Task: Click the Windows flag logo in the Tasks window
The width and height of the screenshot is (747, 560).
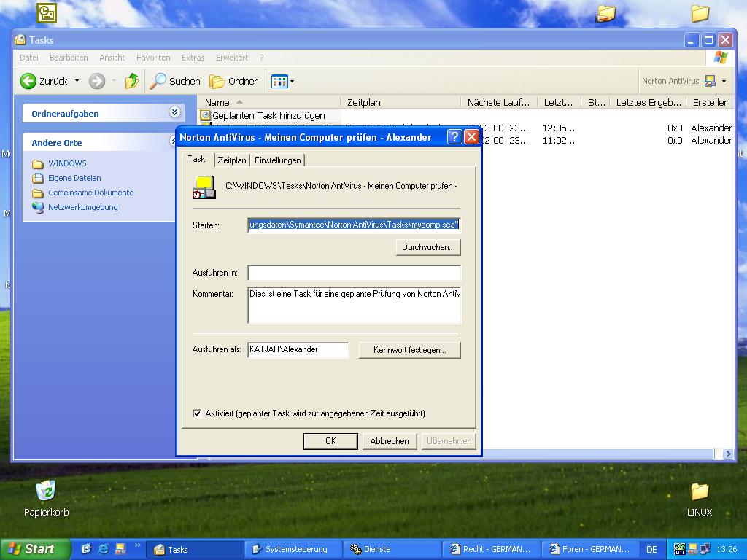Action: tap(720, 58)
